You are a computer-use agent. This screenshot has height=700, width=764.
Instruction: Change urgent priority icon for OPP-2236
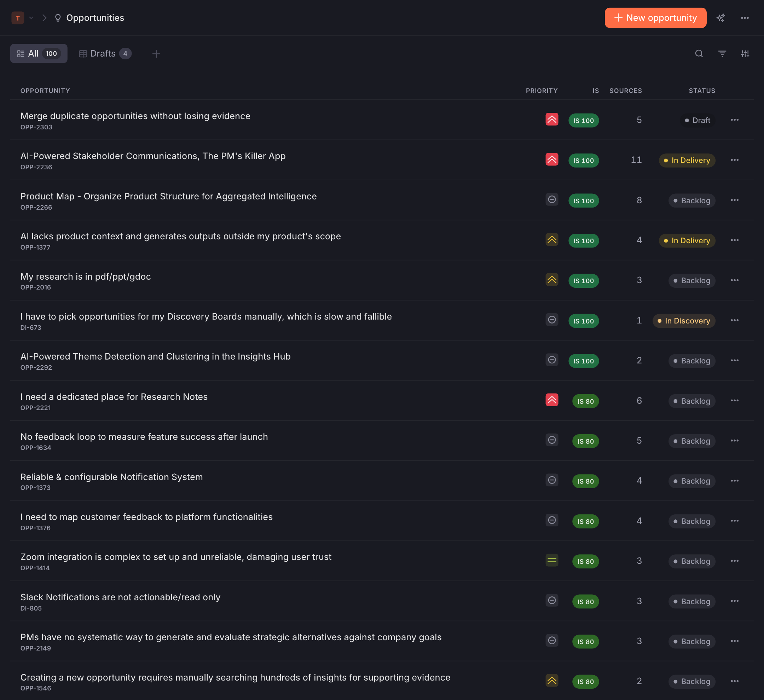coord(552,159)
